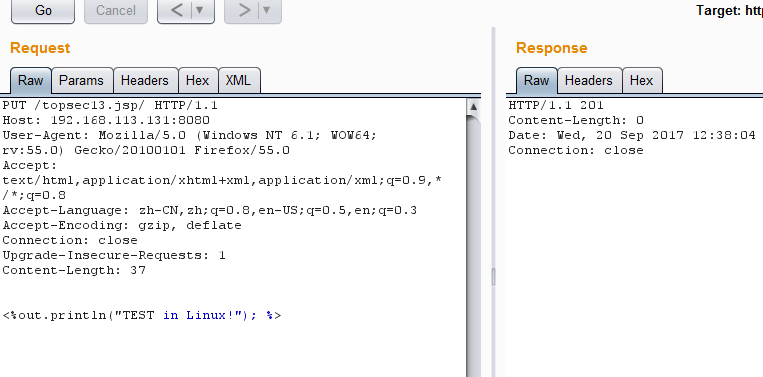Click the request scrollbar up arrow
The width and height of the screenshot is (763, 377).
[473, 106]
